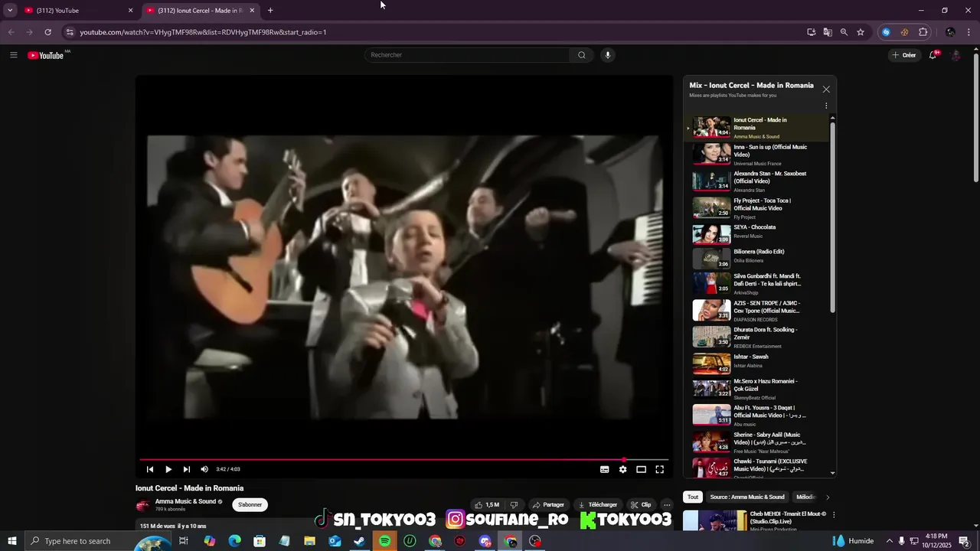Open Spotify from the taskbar
980x551 pixels.
pos(385,541)
